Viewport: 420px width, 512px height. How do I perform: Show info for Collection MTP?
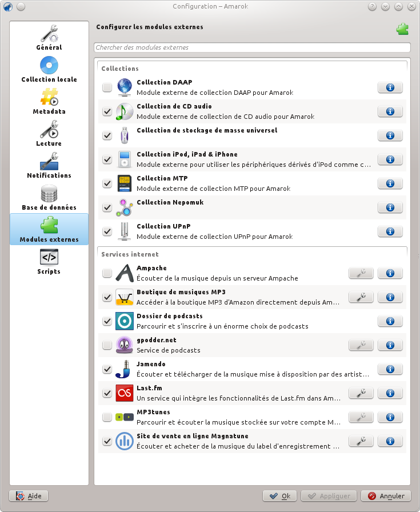point(390,183)
